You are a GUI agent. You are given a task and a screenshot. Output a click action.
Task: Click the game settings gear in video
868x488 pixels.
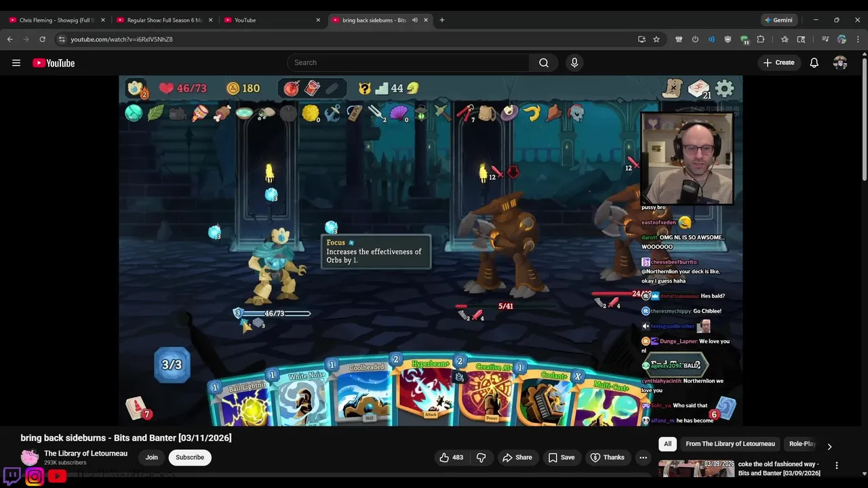click(725, 88)
